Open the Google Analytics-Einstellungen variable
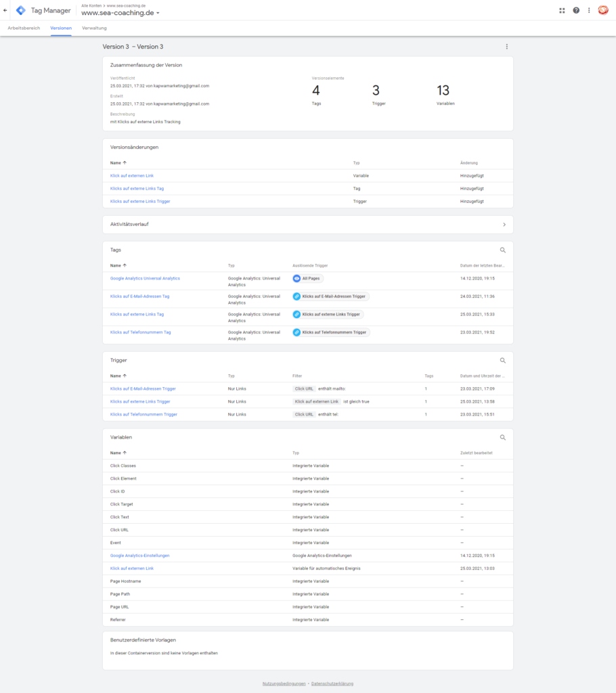Image resolution: width=616 pixels, height=693 pixels. point(139,556)
